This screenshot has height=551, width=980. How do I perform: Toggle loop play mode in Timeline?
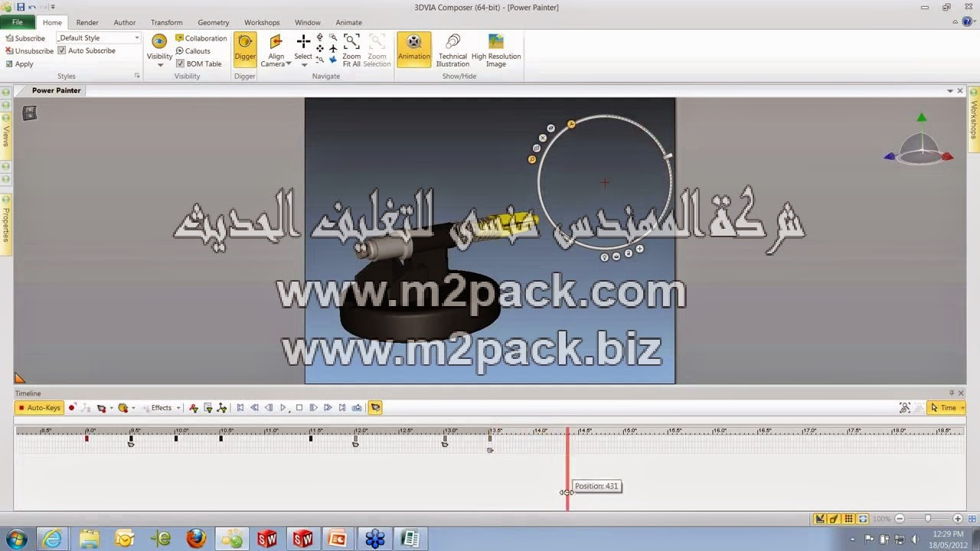click(357, 408)
